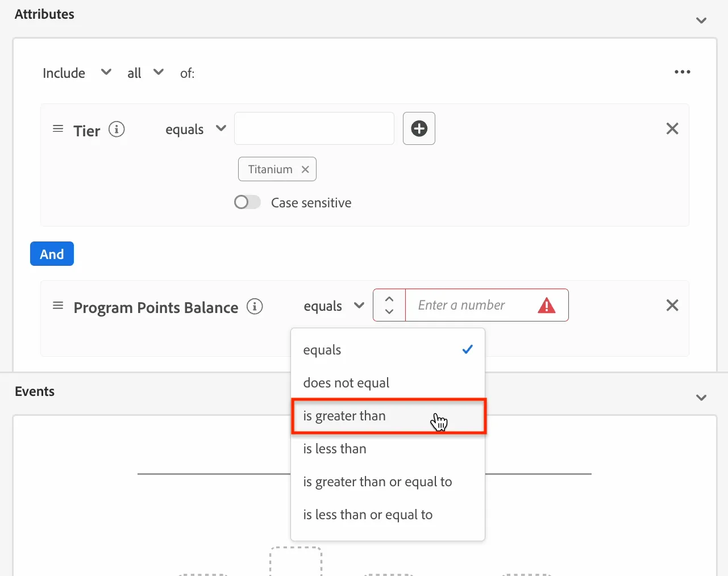Click the Program Points Balance attribute name

pyautogui.click(x=156, y=307)
